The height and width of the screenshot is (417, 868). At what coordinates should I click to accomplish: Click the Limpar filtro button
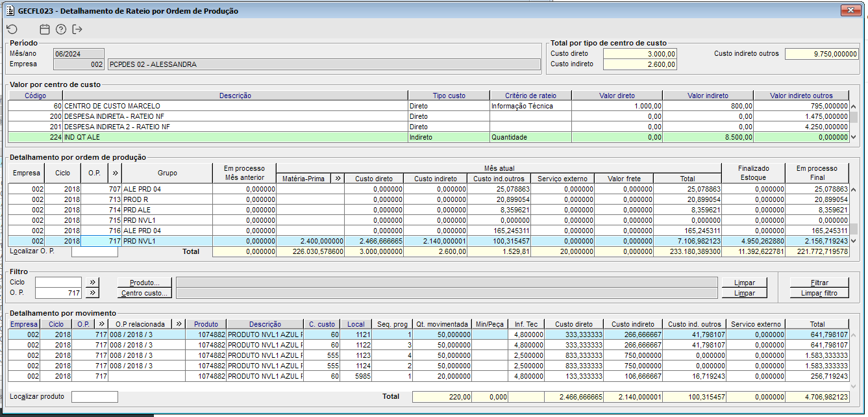pos(819,293)
